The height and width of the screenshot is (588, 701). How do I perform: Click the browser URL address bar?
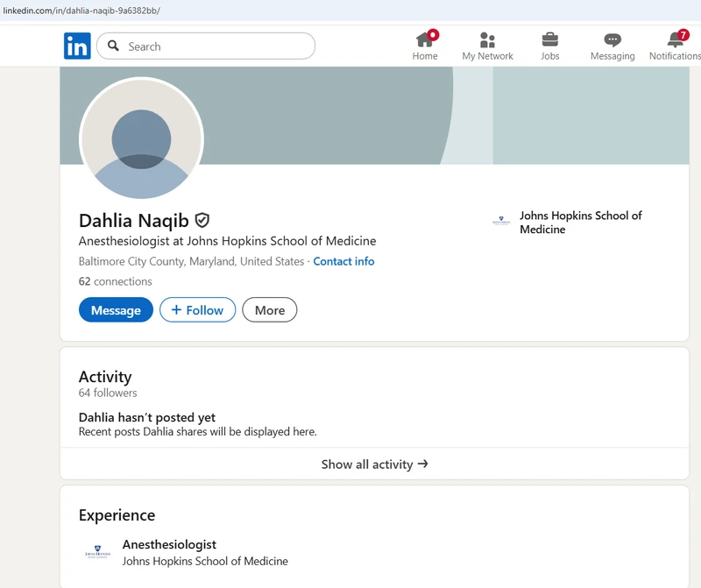point(350,11)
